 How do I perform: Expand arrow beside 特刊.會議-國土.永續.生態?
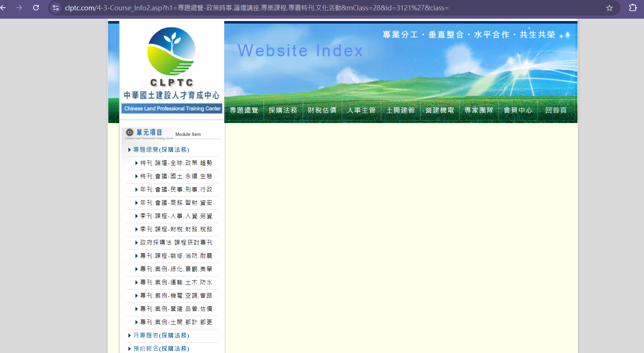136,176
